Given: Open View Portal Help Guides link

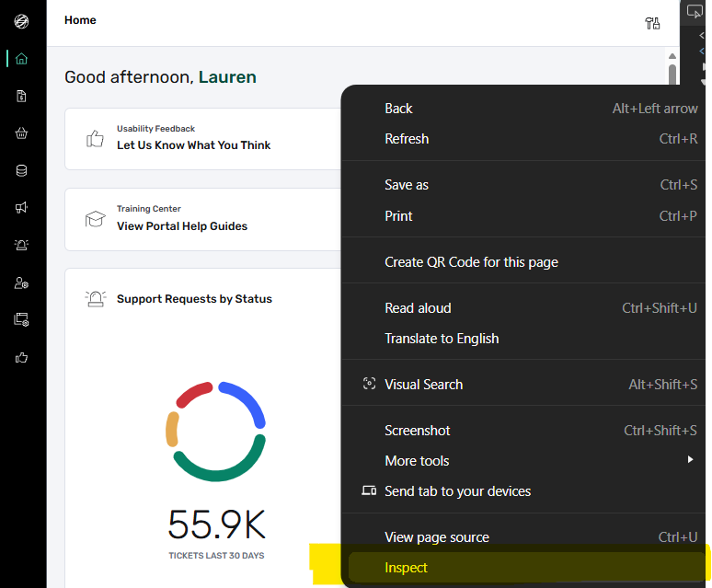Looking at the screenshot, I should click(x=182, y=226).
